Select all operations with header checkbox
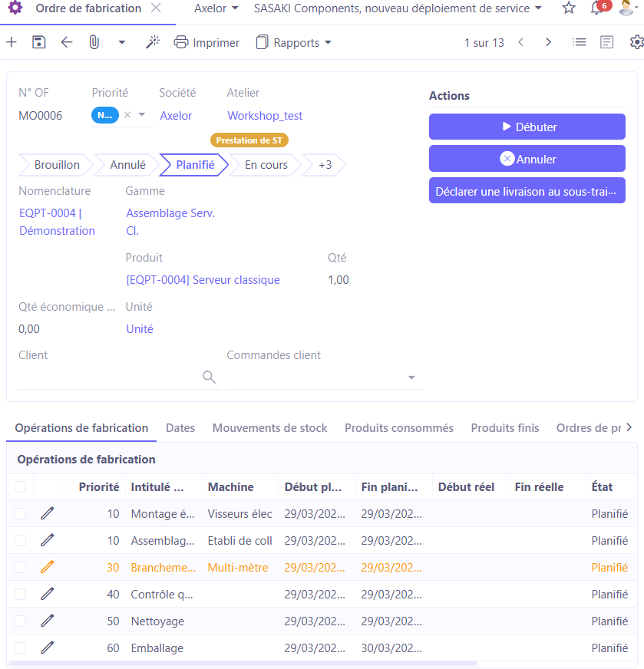 [21, 486]
